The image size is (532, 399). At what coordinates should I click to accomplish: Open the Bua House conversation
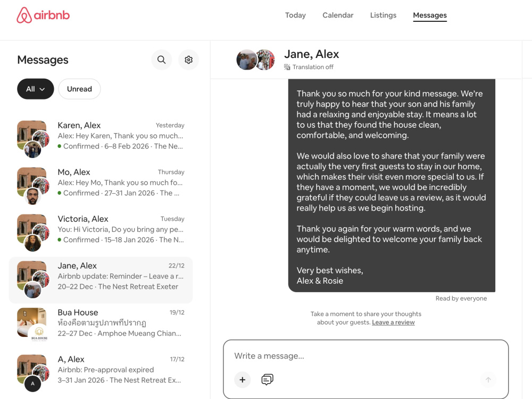(x=101, y=327)
